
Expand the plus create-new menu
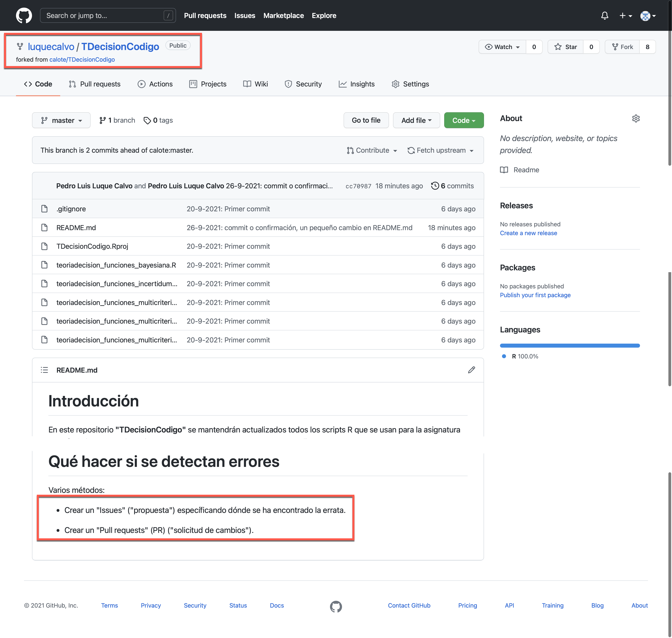[625, 16]
